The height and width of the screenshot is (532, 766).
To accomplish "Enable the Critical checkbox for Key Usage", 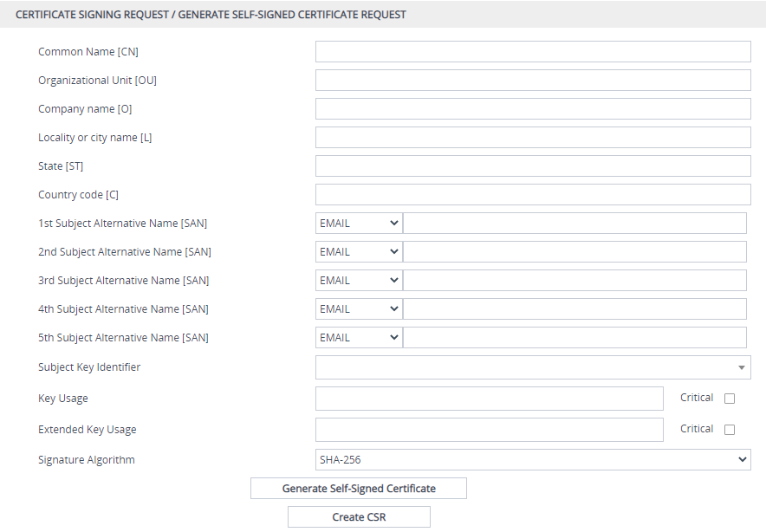I will 730,399.
